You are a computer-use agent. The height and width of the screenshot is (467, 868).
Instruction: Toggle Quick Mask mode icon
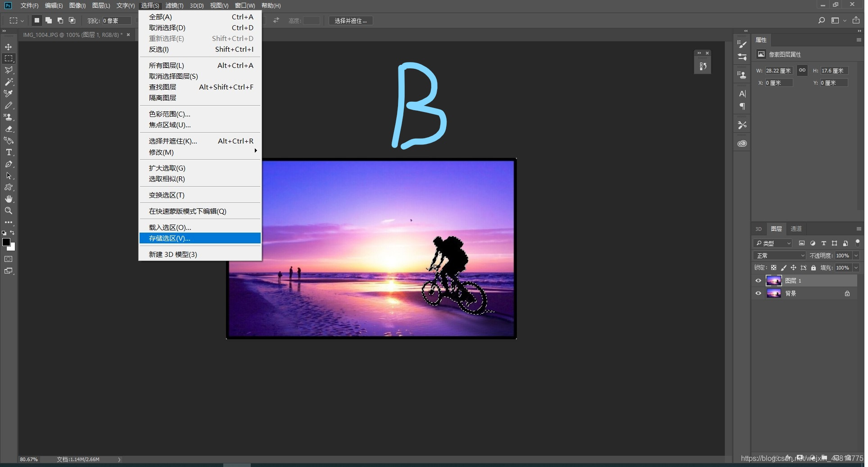(x=9, y=259)
